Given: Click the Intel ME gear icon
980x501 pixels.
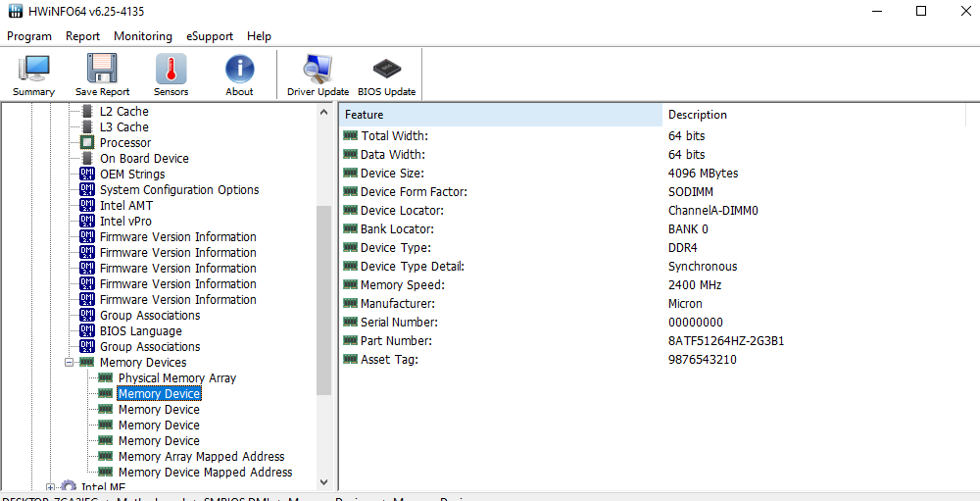Looking at the screenshot, I should [x=69, y=487].
